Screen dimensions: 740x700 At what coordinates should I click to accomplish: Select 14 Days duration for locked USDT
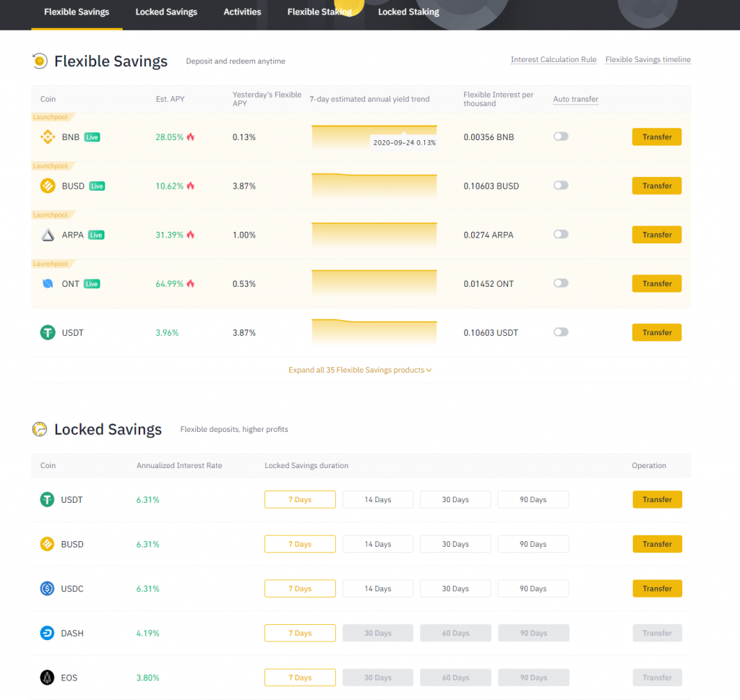pos(377,500)
